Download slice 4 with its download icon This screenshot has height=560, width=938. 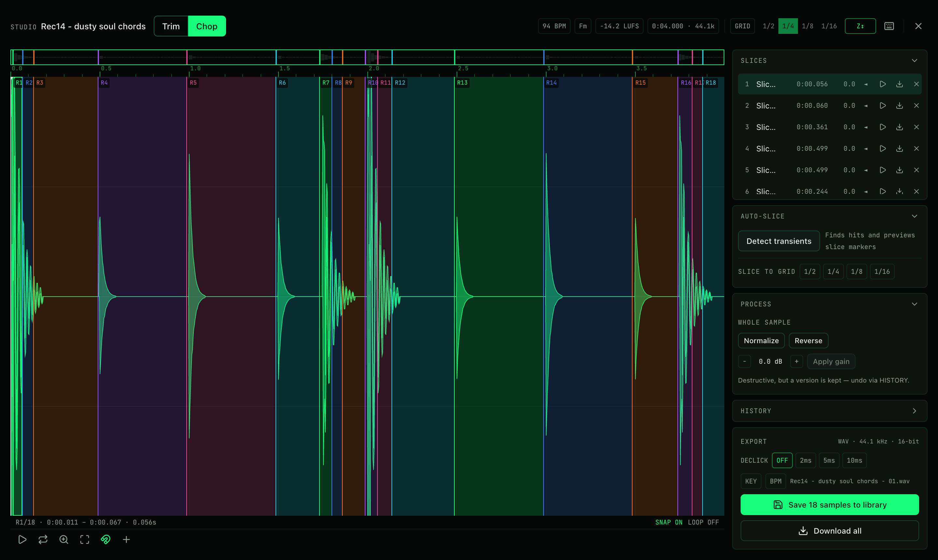(x=900, y=149)
